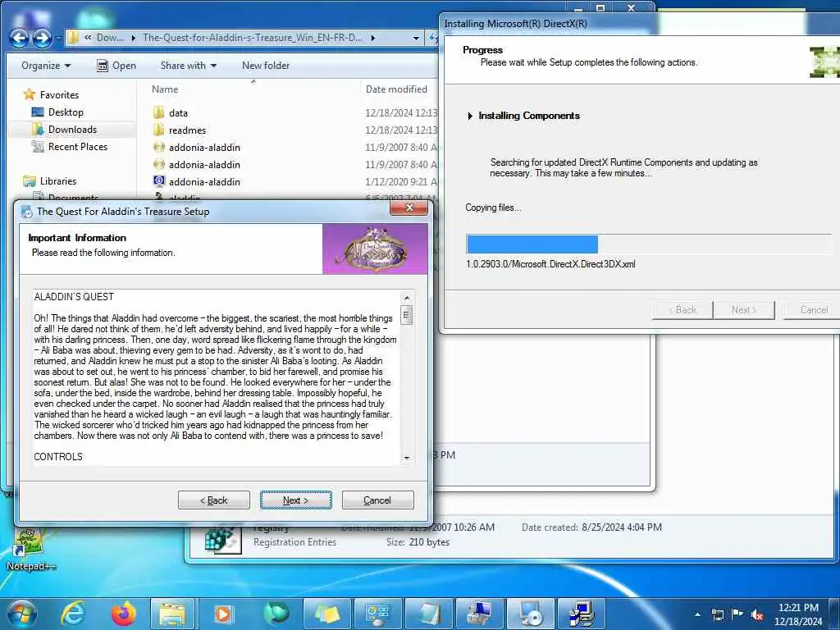This screenshot has width=840, height=630.
Task: Click the Explorer Forward arrow button
Action: (42, 38)
